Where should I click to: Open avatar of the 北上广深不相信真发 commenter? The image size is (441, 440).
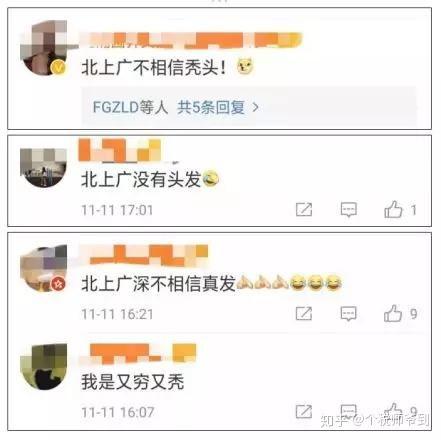pos(44,268)
